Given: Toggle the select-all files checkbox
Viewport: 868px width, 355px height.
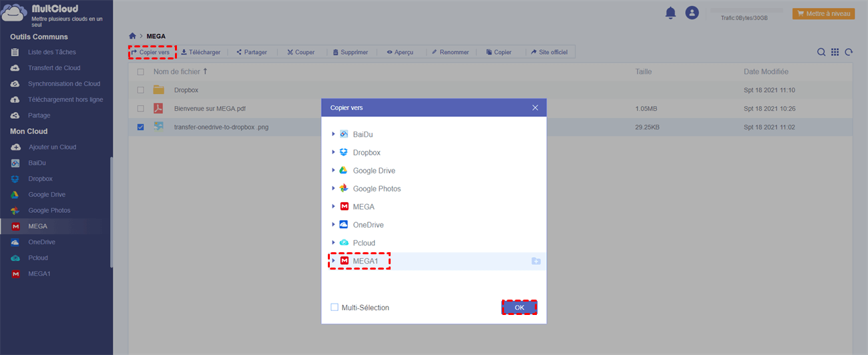Looking at the screenshot, I should pos(140,71).
